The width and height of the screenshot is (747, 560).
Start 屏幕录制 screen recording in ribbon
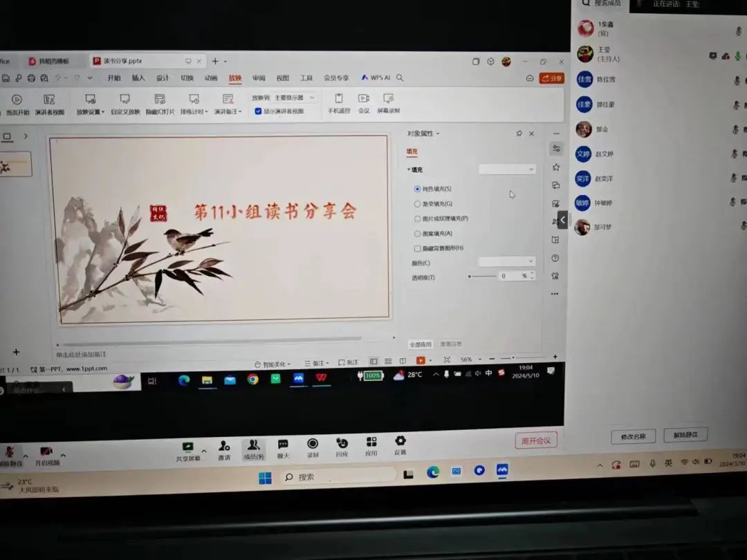pos(388,99)
